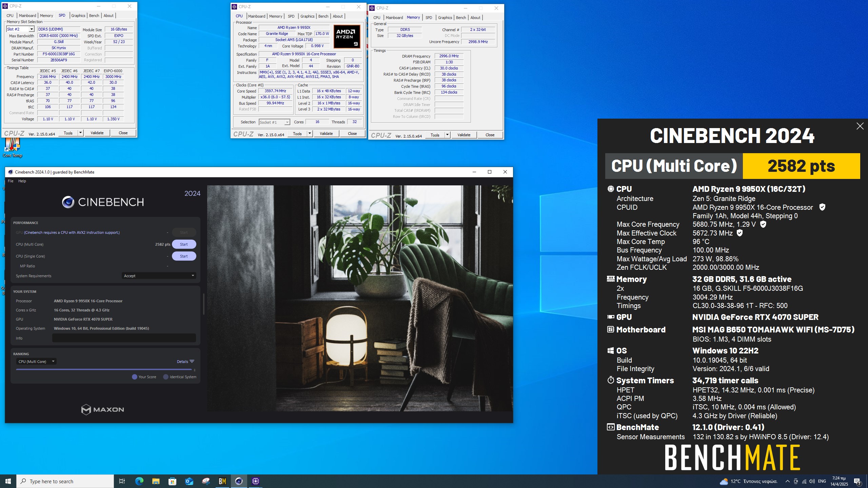
Task: Open Task View from the taskbar
Action: point(122,481)
